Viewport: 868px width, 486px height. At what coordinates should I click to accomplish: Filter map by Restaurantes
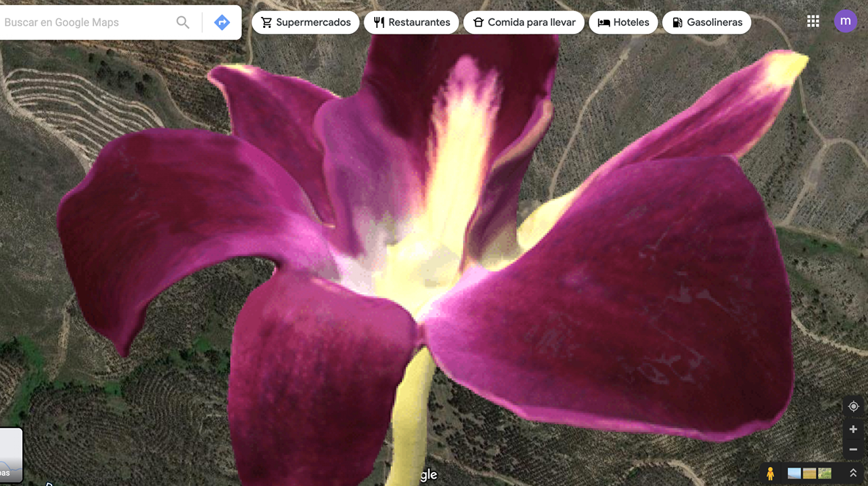pyautogui.click(x=412, y=23)
